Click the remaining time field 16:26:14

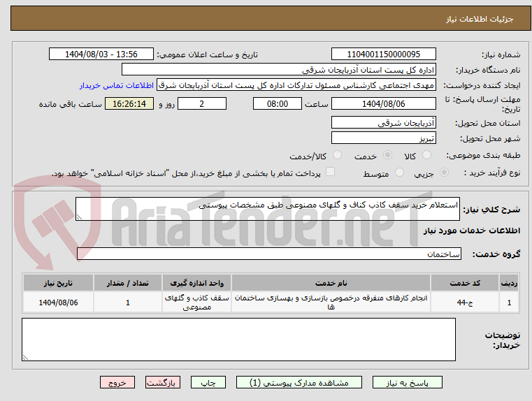pyautogui.click(x=129, y=103)
